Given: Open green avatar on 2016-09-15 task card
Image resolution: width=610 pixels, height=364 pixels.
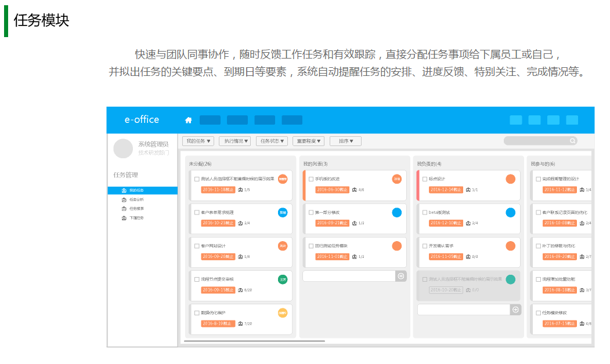Looking at the screenshot, I should click(283, 279).
